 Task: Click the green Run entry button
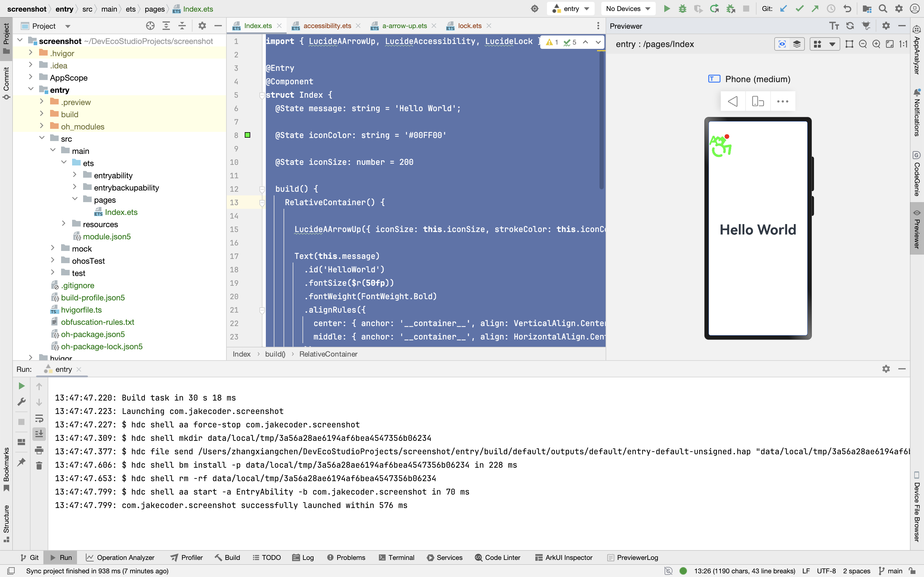667,9
